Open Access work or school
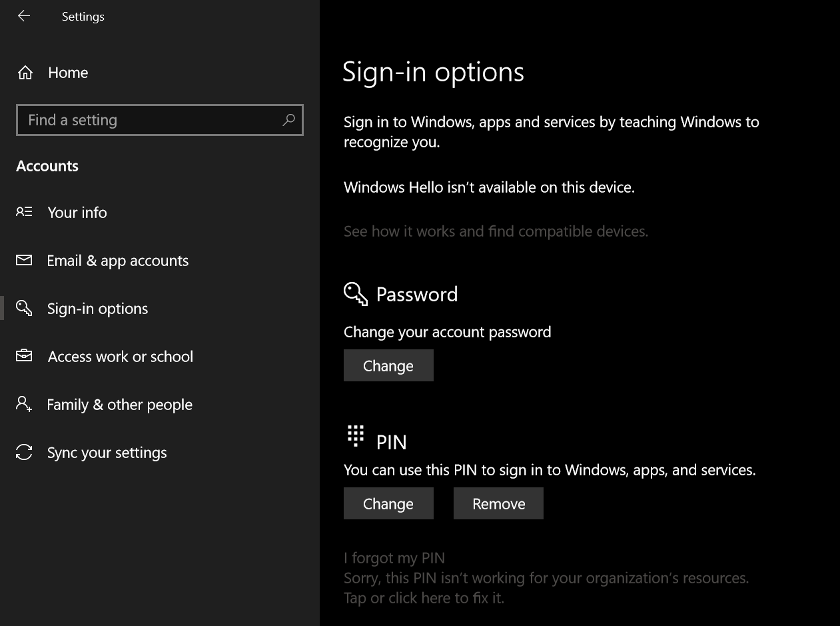The image size is (840, 626). click(x=121, y=357)
